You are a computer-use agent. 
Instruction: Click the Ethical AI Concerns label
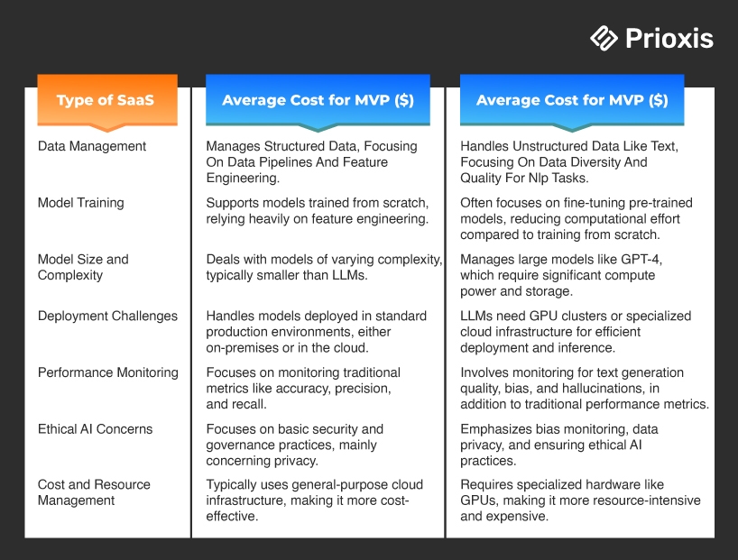95,429
